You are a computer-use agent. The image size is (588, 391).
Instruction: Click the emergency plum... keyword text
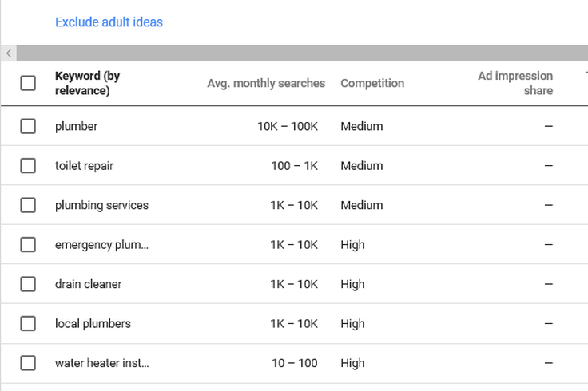[101, 245]
